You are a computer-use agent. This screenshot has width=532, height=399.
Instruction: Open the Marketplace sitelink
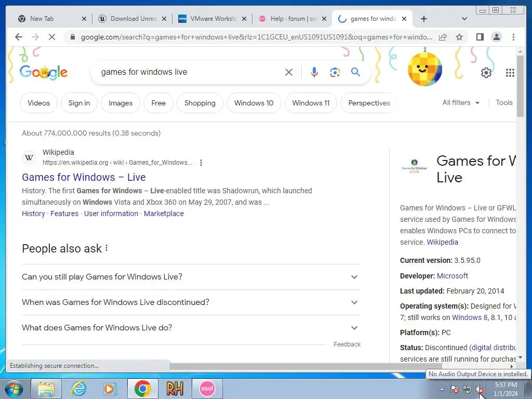[164, 214]
